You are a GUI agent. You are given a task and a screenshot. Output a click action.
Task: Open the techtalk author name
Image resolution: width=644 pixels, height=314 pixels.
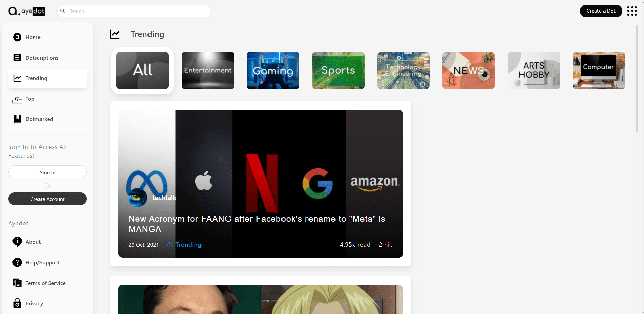click(x=164, y=198)
